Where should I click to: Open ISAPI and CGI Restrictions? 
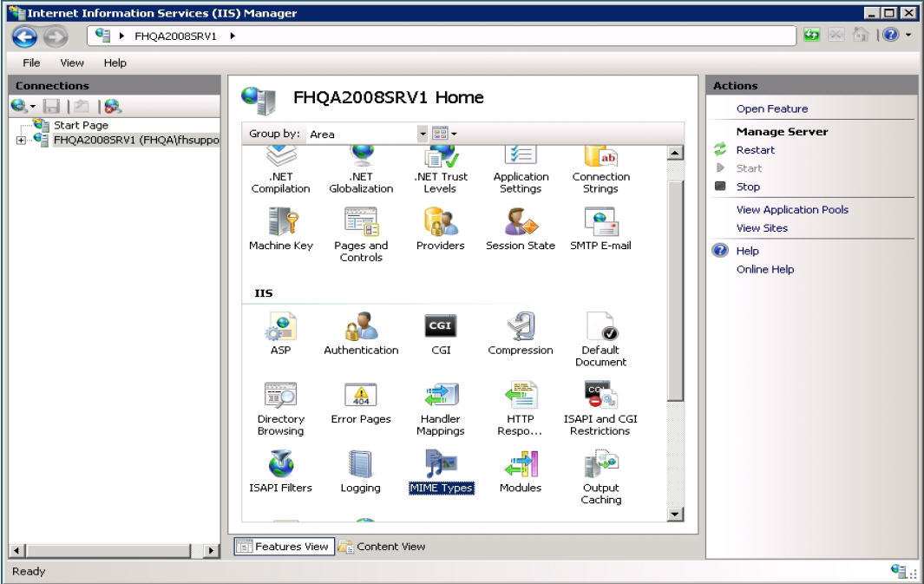tap(600, 409)
